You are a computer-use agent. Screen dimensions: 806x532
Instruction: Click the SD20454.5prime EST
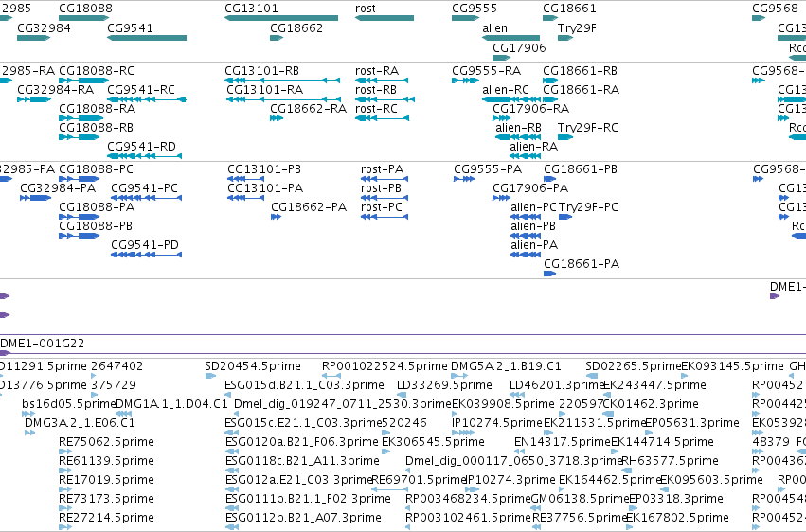click(x=210, y=376)
